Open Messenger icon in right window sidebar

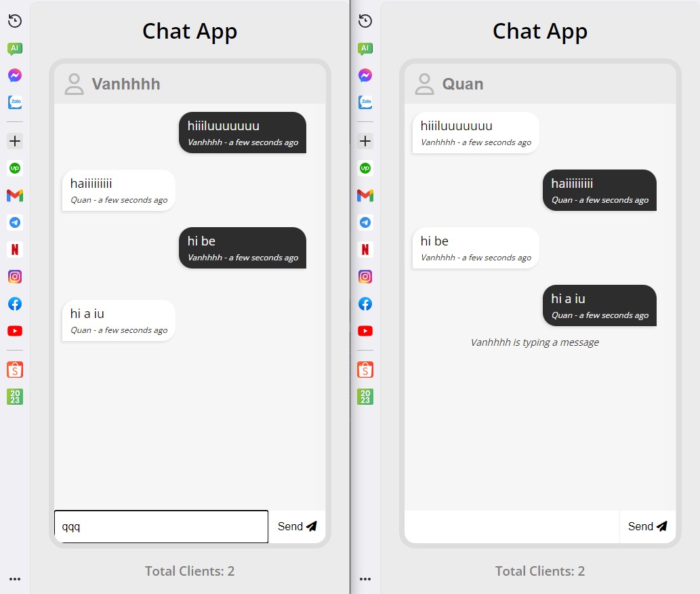point(365,75)
